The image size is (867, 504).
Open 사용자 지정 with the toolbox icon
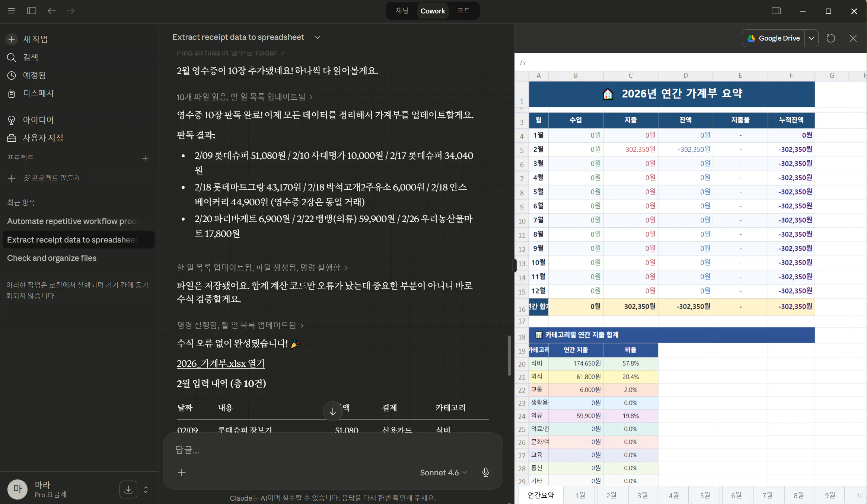[12, 138]
